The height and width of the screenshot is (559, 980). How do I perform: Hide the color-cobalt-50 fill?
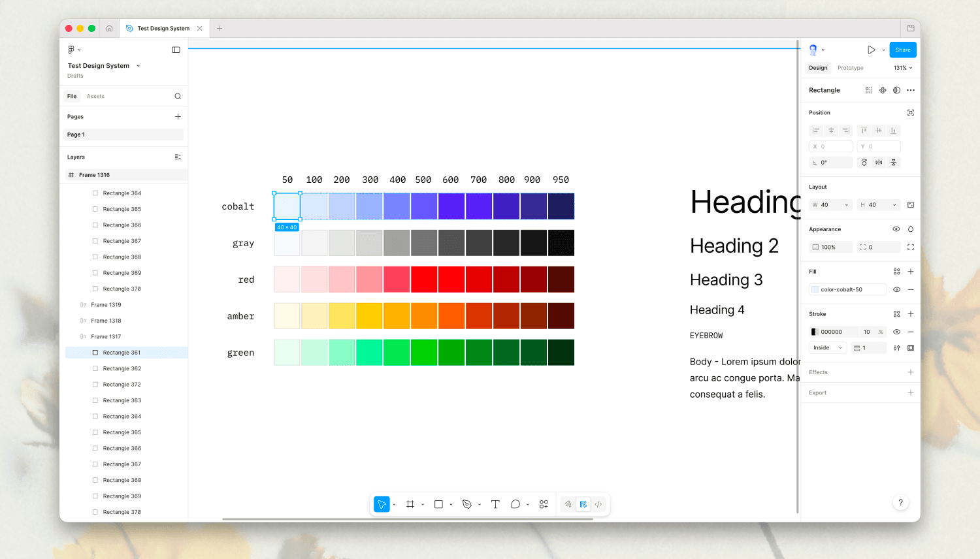point(896,289)
